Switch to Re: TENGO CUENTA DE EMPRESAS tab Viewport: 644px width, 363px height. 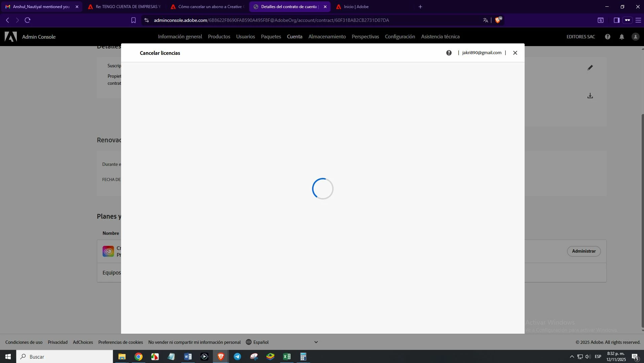[x=124, y=7]
